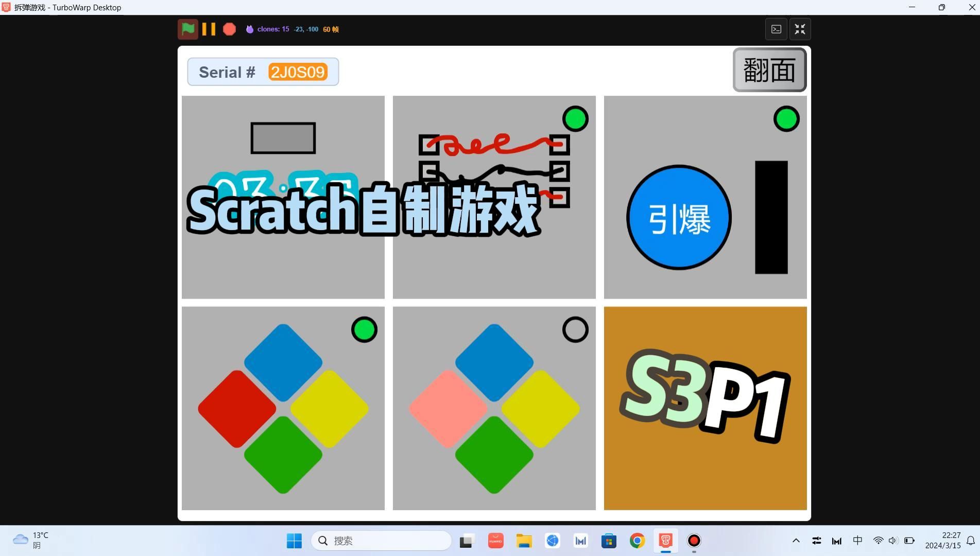Viewport: 980px width, 556px height.
Task: Click the M tray icon
Action: [x=837, y=541]
